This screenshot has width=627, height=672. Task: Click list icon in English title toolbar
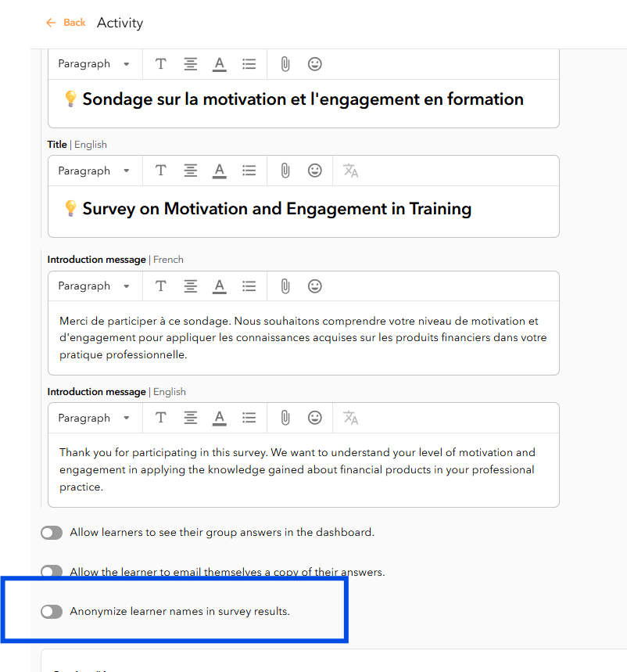[x=249, y=171]
